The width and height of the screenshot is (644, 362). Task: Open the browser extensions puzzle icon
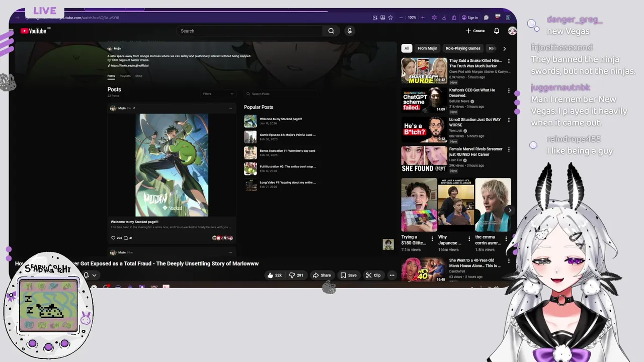[453, 18]
